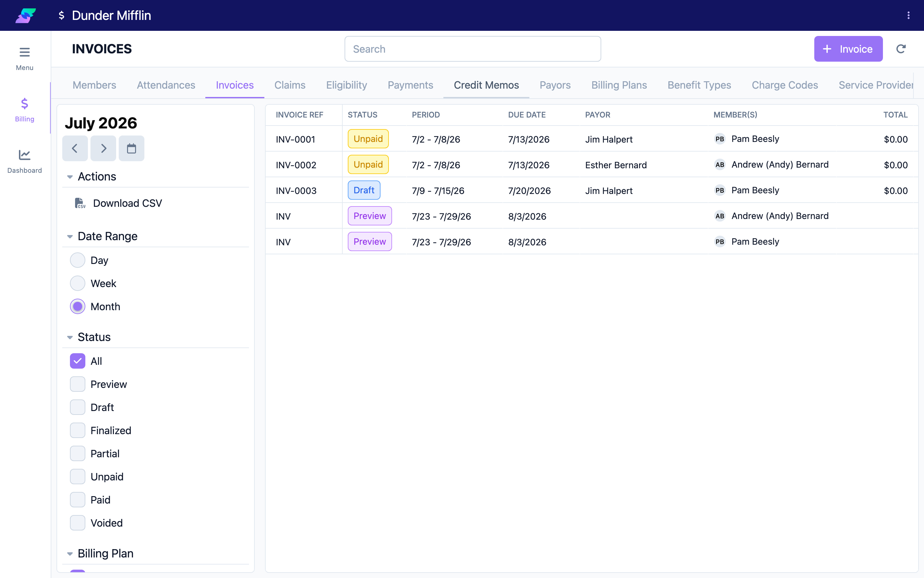Select the Day date range radio
The image size is (924, 578).
pos(78,260)
